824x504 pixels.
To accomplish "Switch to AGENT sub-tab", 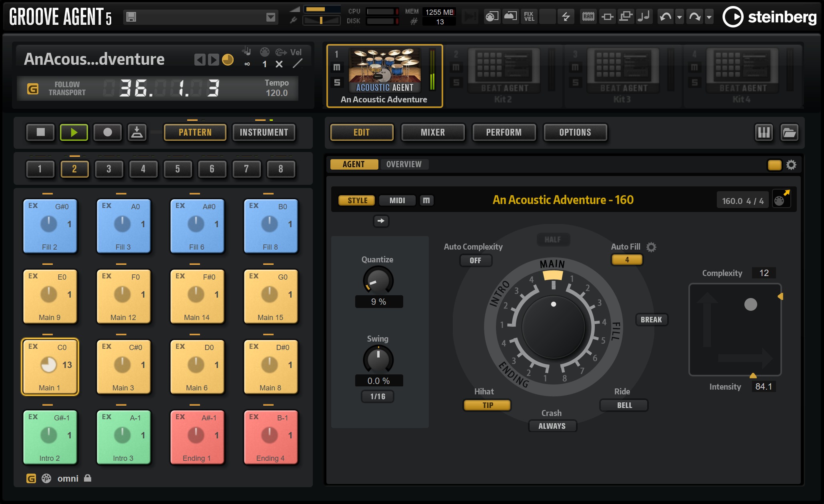I will (354, 164).
